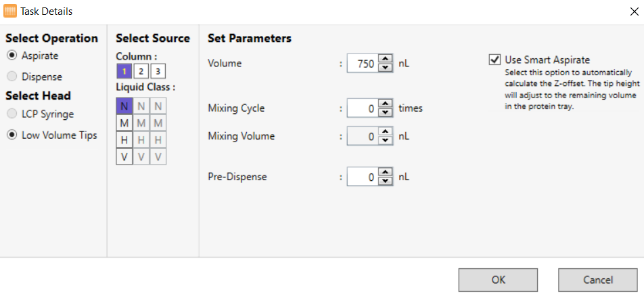
Task: Click OK to confirm task details
Action: click(499, 280)
